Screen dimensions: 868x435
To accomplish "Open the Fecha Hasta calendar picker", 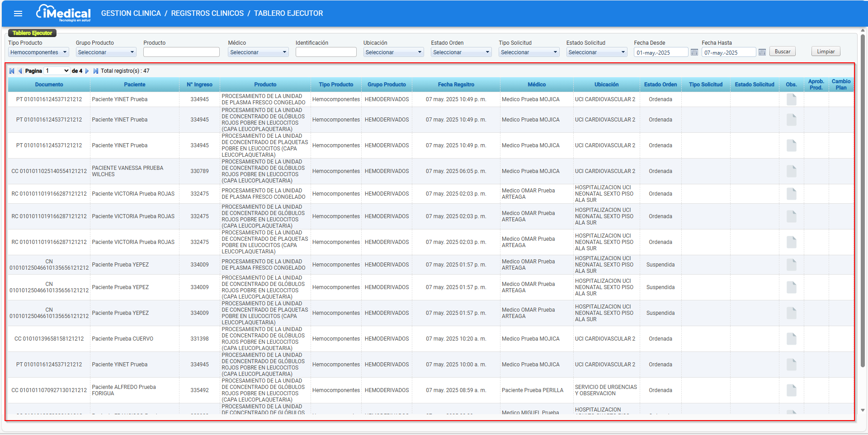I will (x=762, y=52).
